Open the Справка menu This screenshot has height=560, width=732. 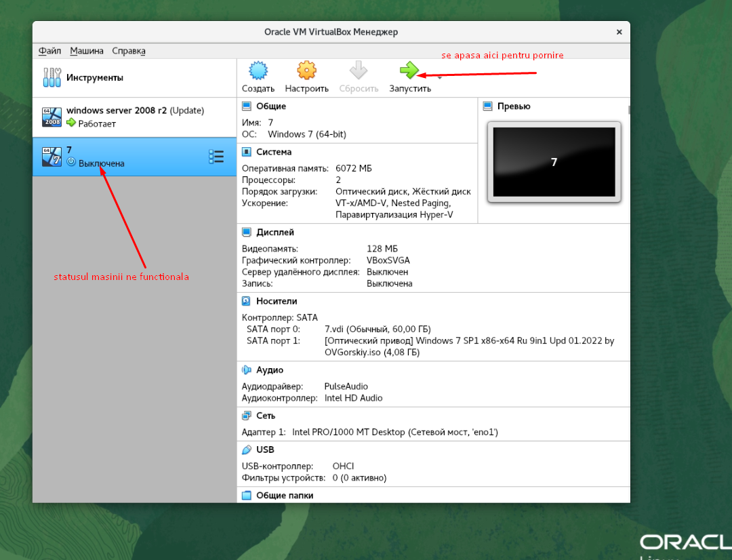[x=129, y=51]
